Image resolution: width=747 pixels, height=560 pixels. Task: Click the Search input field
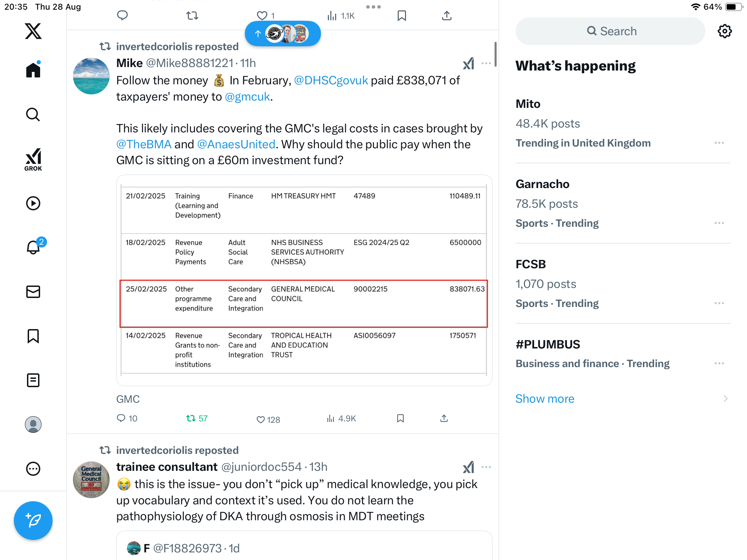(610, 31)
